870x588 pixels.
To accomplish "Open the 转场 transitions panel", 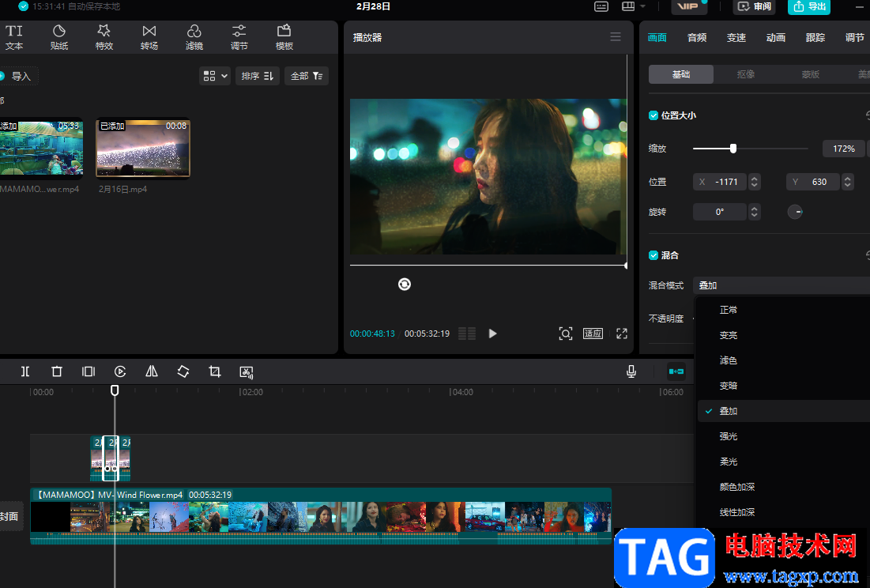I will point(149,37).
